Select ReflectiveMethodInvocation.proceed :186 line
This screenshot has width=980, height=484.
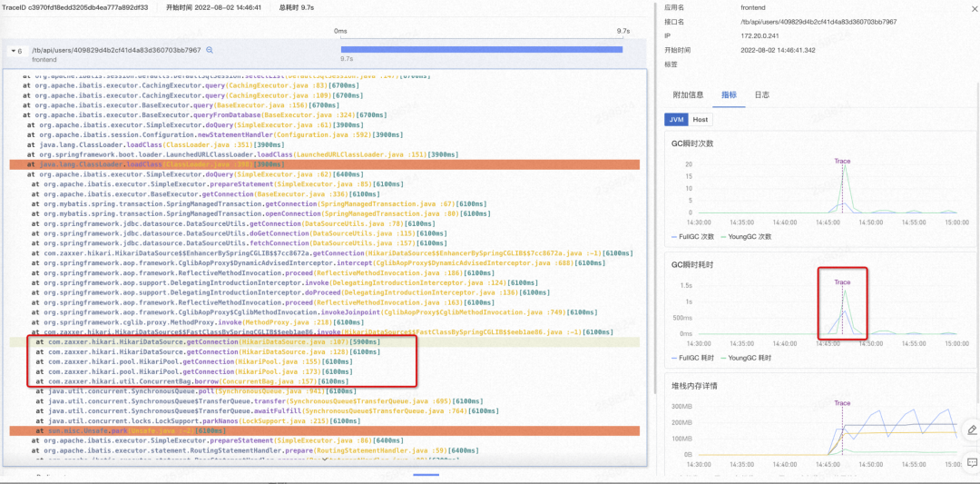point(256,272)
